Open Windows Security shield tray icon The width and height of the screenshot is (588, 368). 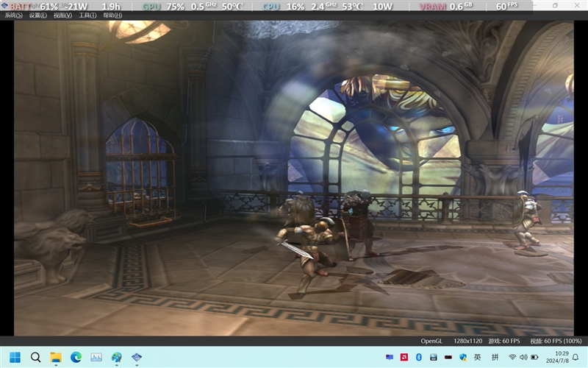click(x=462, y=357)
